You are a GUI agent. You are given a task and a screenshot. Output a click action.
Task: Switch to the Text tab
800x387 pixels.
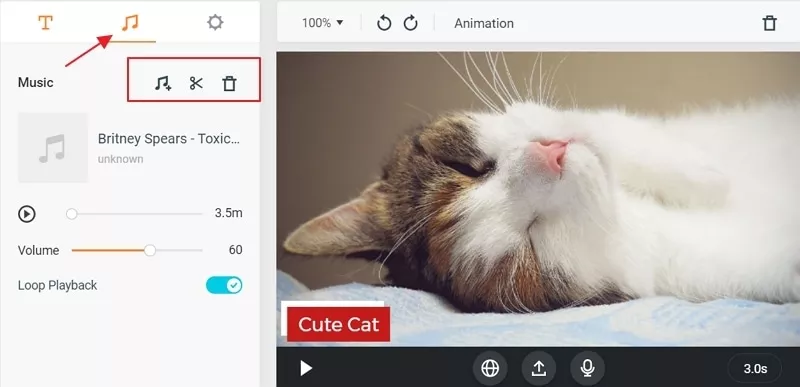[x=45, y=22]
